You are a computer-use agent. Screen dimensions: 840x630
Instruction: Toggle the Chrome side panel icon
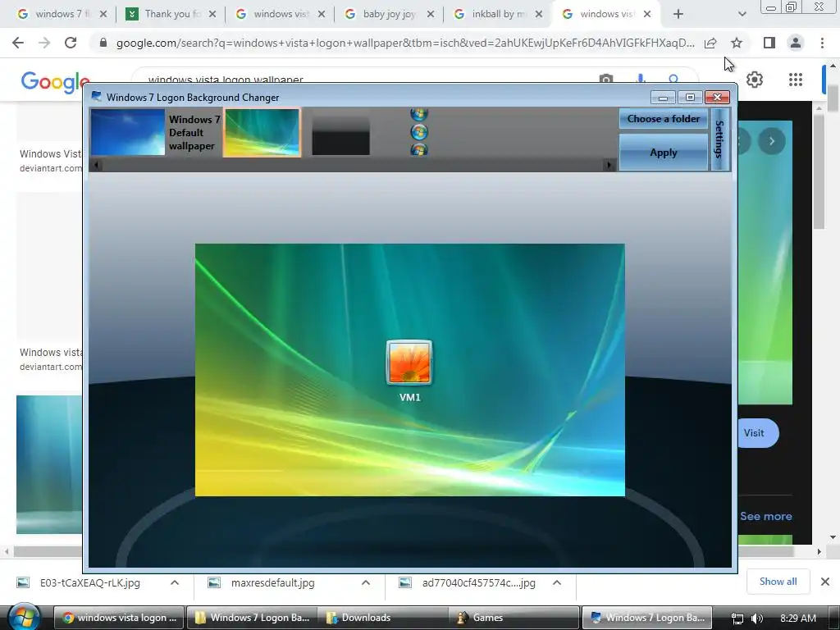769,43
